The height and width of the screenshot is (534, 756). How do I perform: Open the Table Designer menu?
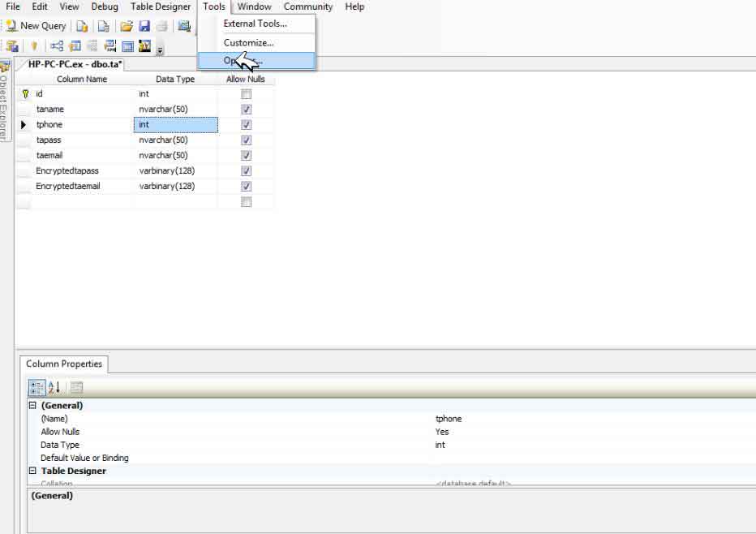[161, 6]
